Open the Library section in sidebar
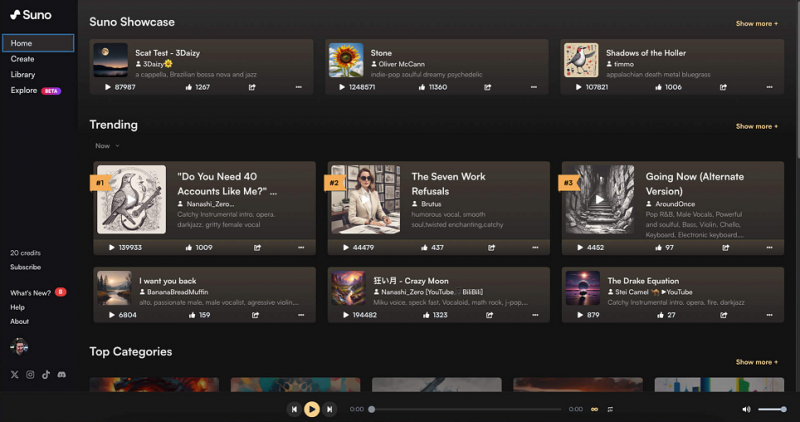This screenshot has height=422, width=800. (x=23, y=74)
